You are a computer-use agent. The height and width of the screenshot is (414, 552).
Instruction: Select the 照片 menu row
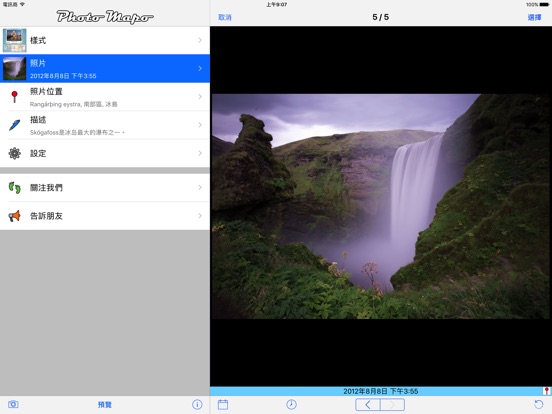105,68
